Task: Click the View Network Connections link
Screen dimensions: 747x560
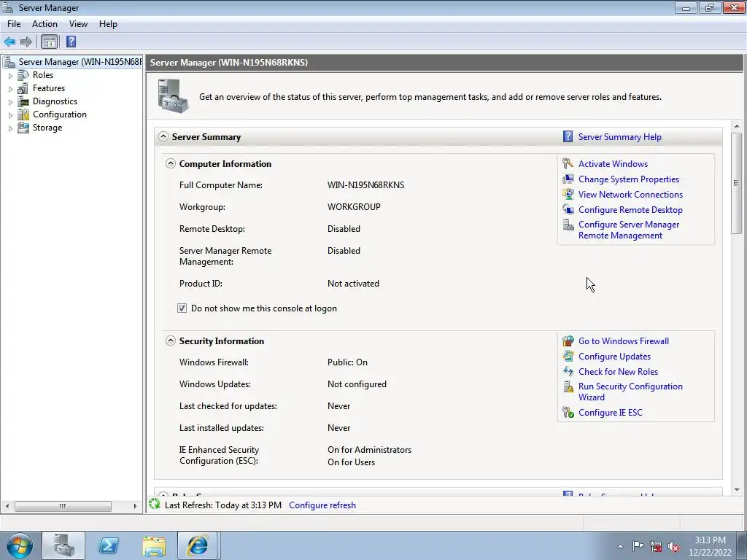Action: coord(630,194)
